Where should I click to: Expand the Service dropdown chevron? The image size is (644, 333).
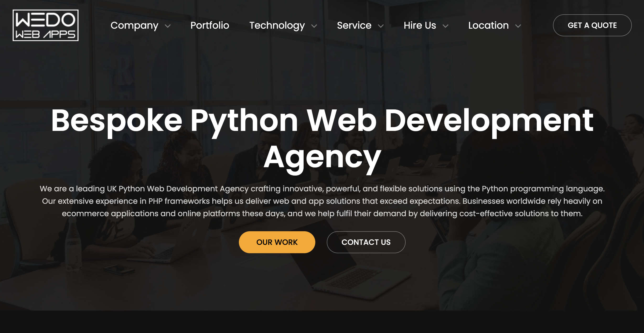[x=381, y=26]
